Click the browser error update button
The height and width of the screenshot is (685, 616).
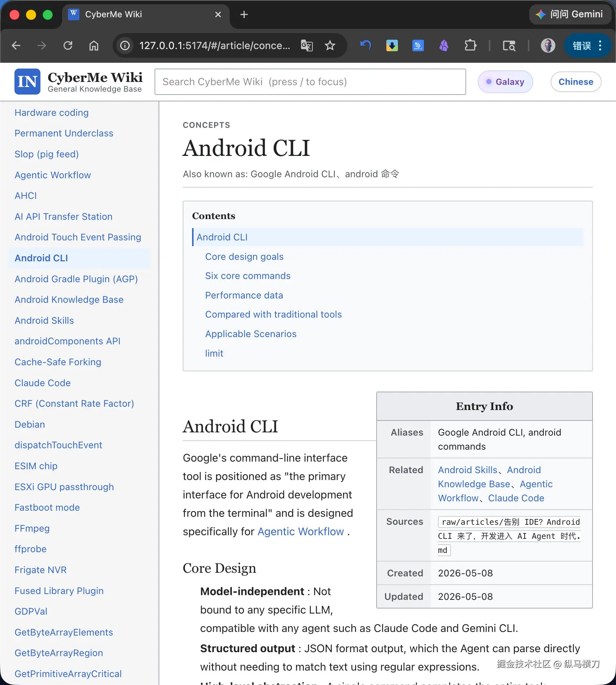pos(587,45)
